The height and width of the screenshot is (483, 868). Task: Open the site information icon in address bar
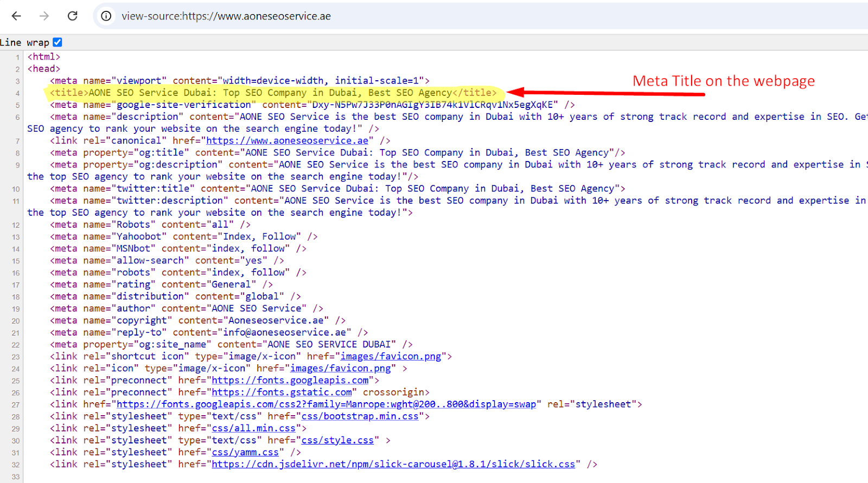(x=106, y=16)
